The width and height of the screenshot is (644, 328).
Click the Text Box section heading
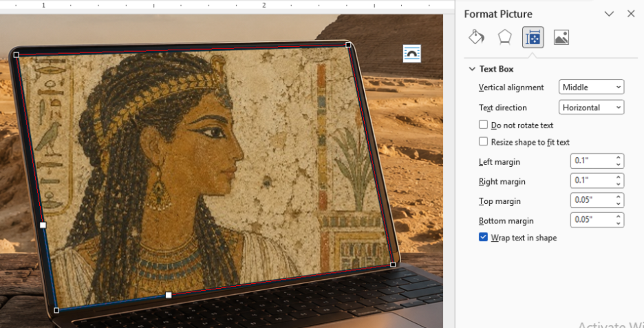pos(496,69)
